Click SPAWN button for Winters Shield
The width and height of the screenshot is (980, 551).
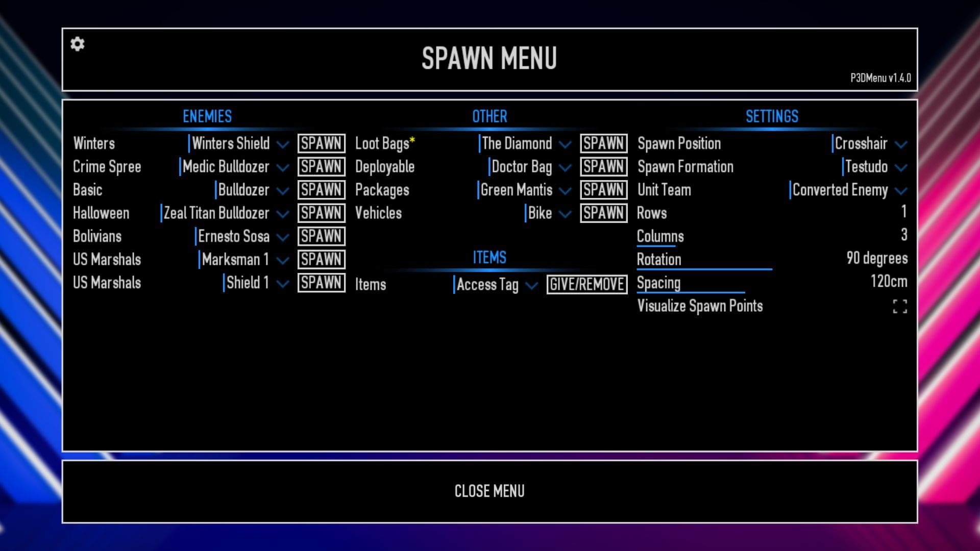pyautogui.click(x=321, y=143)
